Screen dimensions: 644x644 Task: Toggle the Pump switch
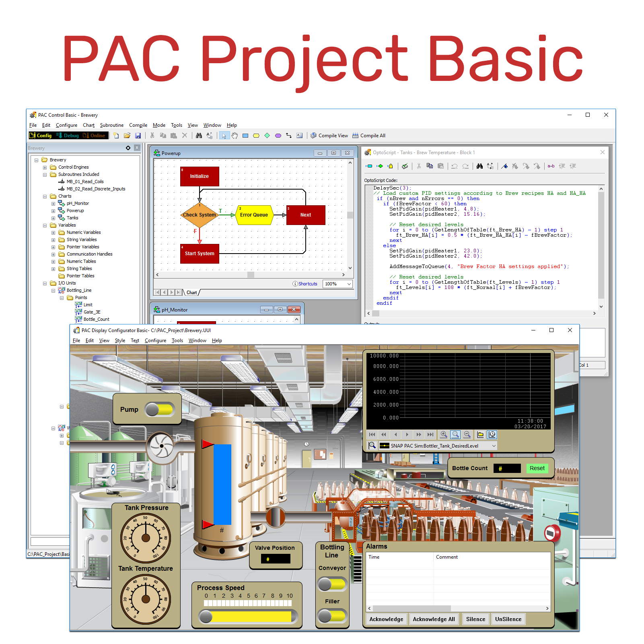pos(159,410)
